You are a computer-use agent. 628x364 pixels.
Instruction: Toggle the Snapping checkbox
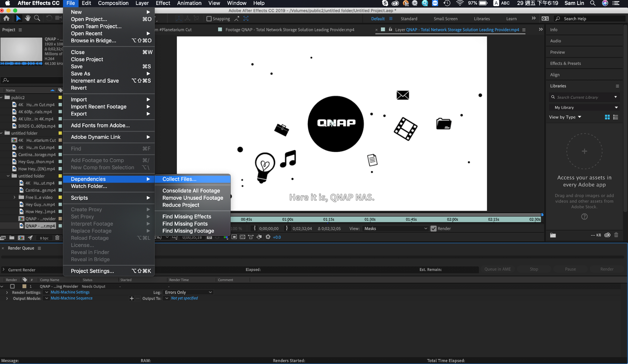click(209, 19)
